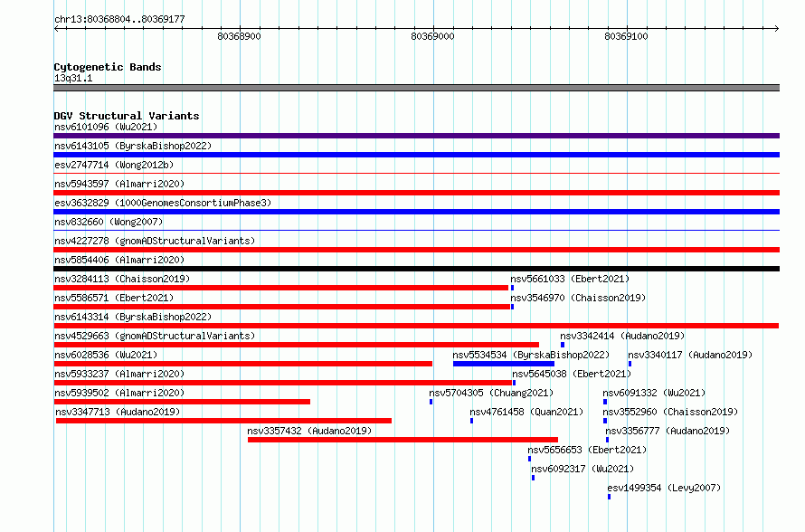Screen dimensions: 805x532
Task: Click the red nsv6143314 variant bar
Action: click(416, 326)
